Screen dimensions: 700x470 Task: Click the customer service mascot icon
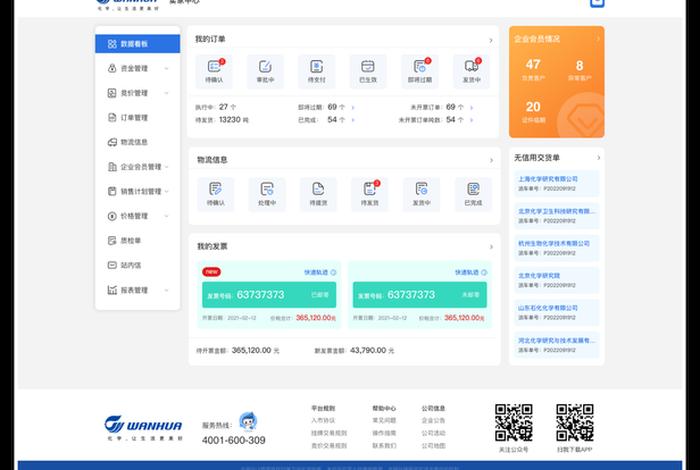pyautogui.click(x=248, y=421)
